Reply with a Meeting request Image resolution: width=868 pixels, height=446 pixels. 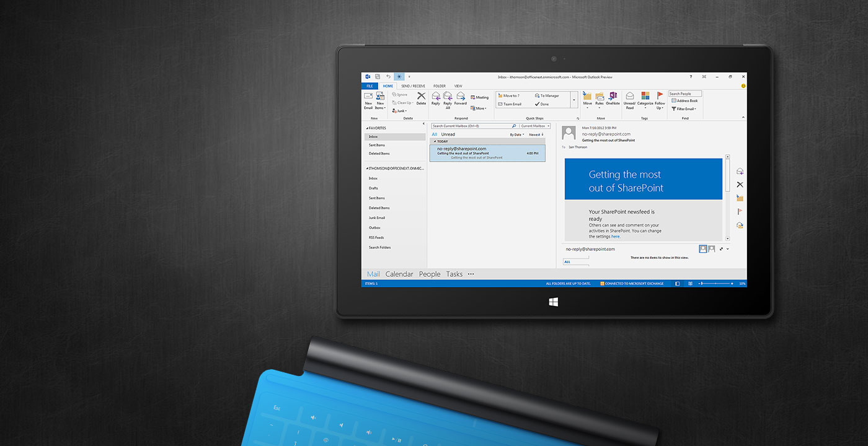click(480, 97)
